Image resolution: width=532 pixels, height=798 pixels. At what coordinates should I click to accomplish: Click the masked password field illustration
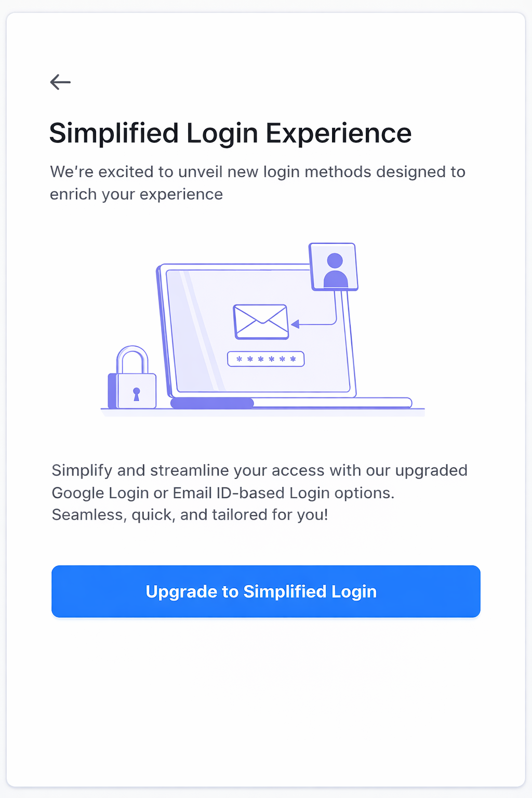click(x=266, y=359)
